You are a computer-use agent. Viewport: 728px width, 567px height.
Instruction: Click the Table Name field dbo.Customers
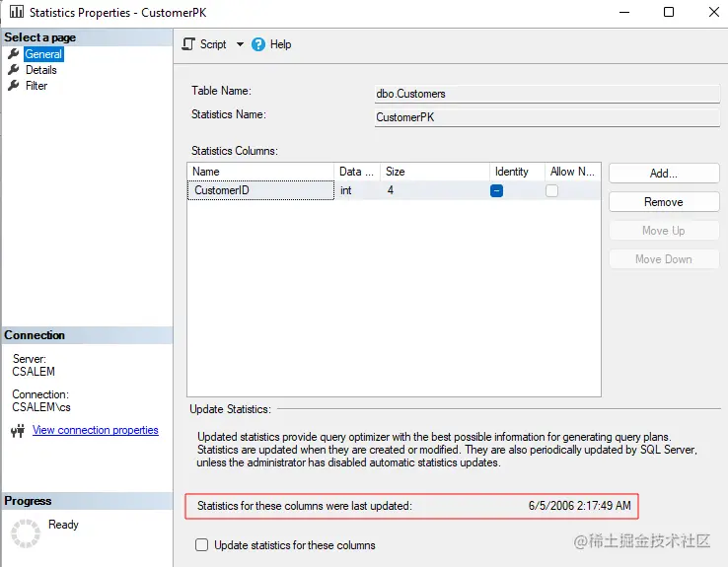click(546, 94)
